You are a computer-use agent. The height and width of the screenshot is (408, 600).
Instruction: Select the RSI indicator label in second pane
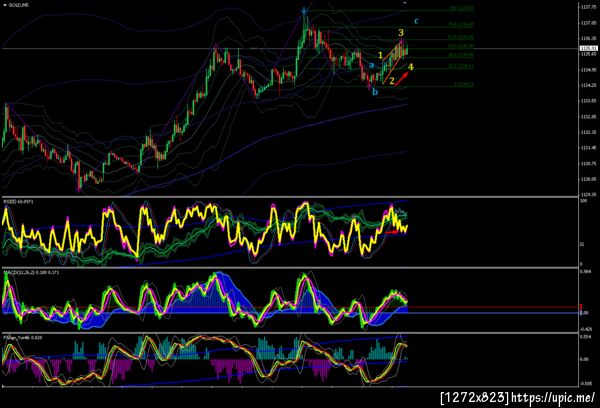tap(18, 201)
